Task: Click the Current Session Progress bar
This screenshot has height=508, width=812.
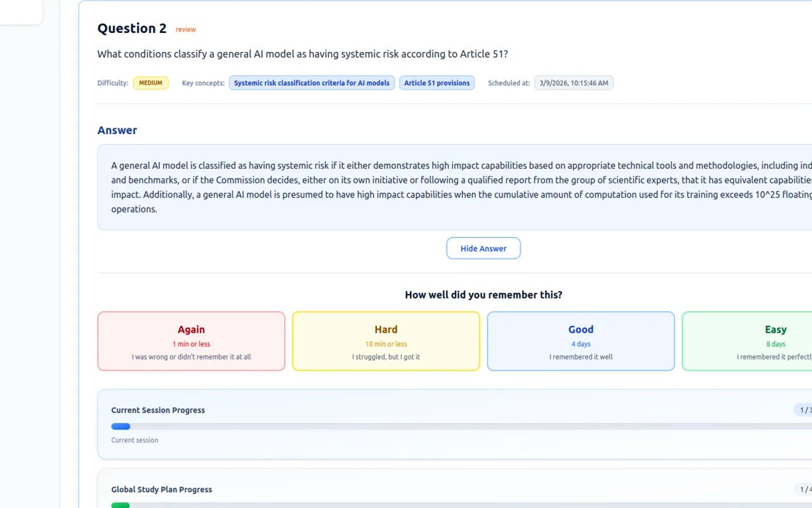Action: pyautogui.click(x=444, y=427)
